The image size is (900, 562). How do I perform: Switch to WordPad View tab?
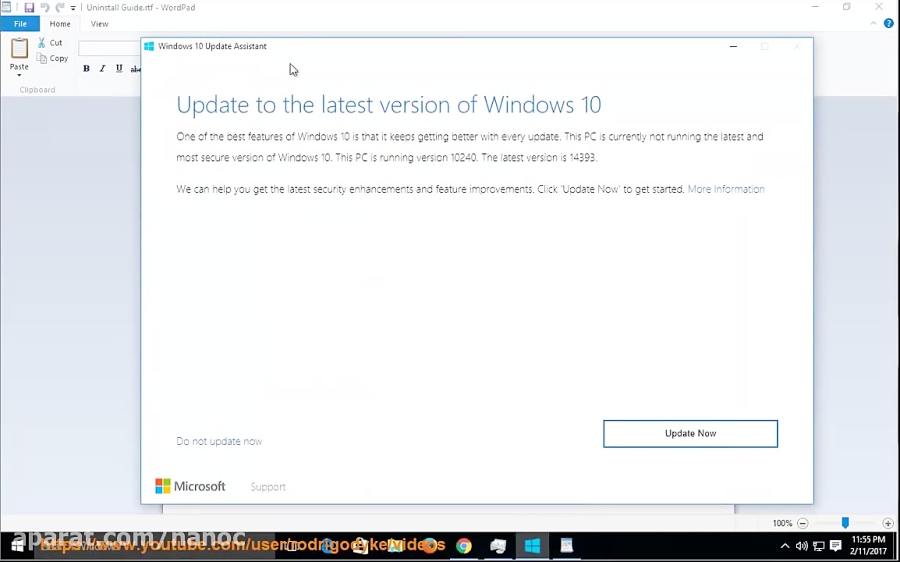[x=99, y=24]
